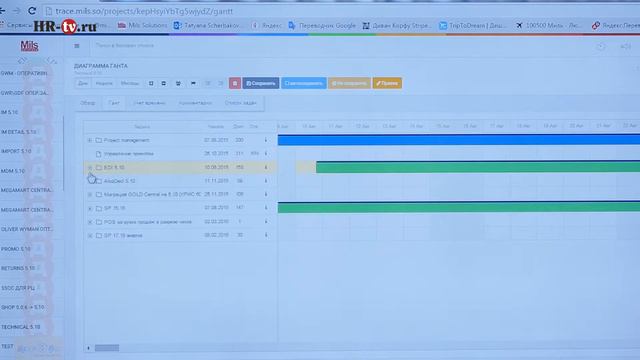
Task: Open IM DETAIL 5.10 project in sidebar
Action: 19,132
